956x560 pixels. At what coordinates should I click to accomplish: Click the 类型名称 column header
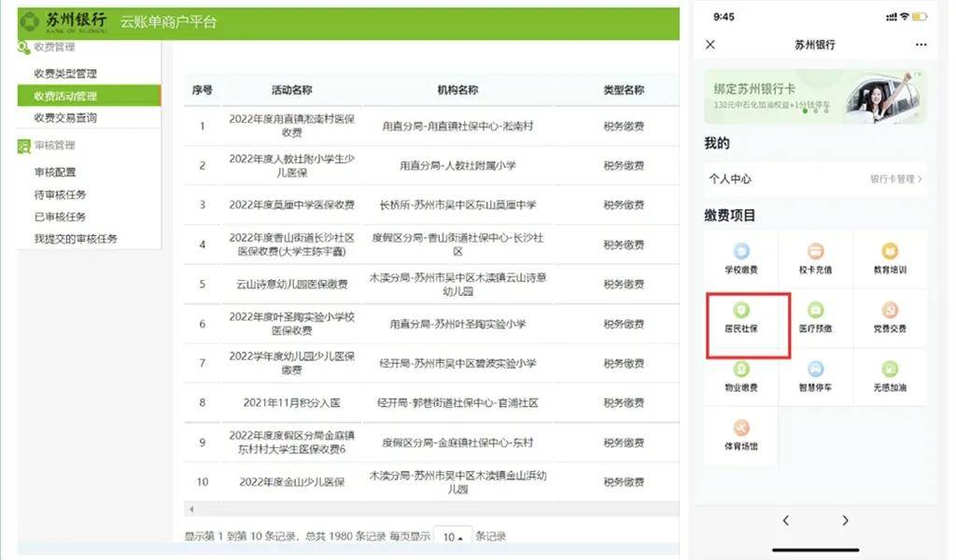pyautogui.click(x=623, y=91)
